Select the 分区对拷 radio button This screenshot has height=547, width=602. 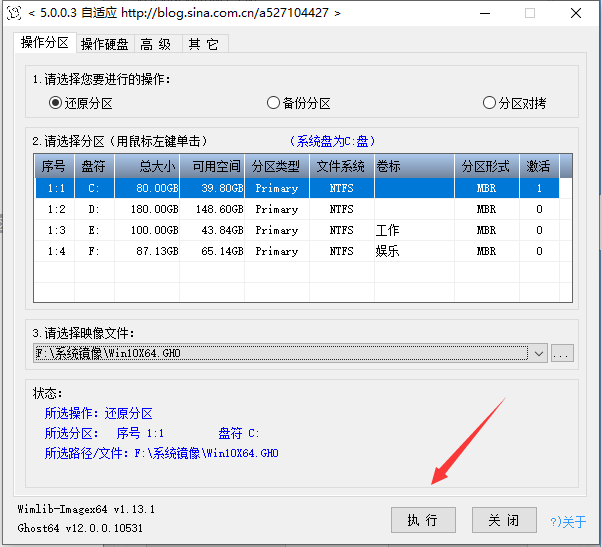point(489,102)
